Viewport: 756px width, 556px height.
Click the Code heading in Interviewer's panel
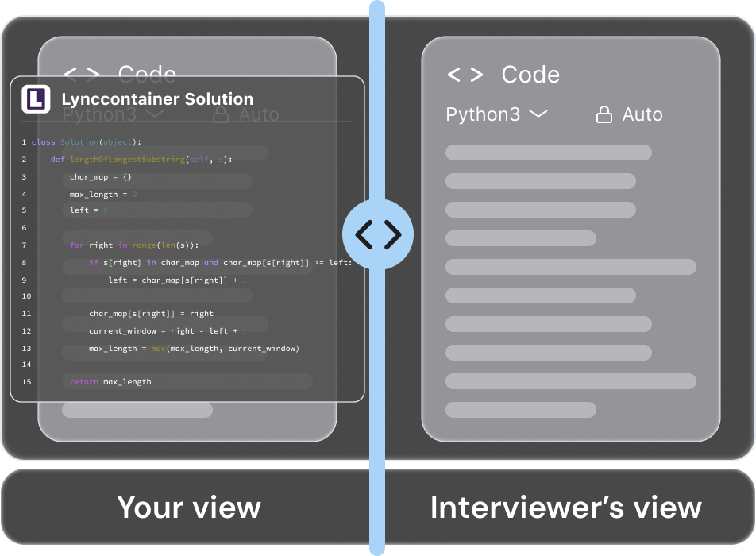point(530,75)
